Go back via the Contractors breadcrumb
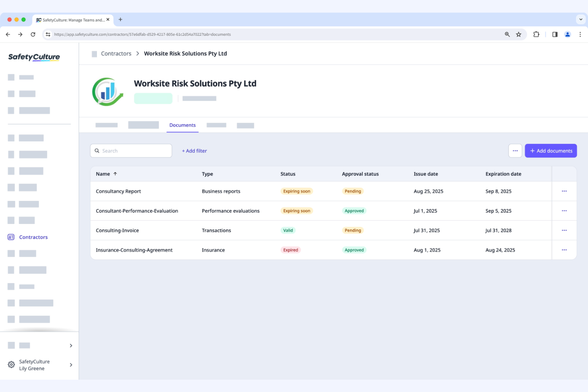Viewport: 588px width, 392px height. (x=116, y=53)
